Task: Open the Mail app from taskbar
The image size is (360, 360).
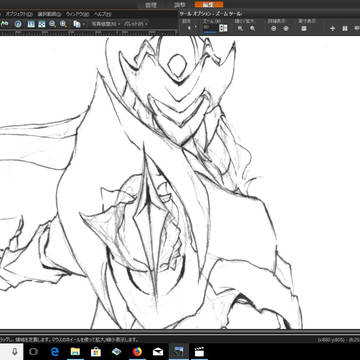Action: (158, 352)
